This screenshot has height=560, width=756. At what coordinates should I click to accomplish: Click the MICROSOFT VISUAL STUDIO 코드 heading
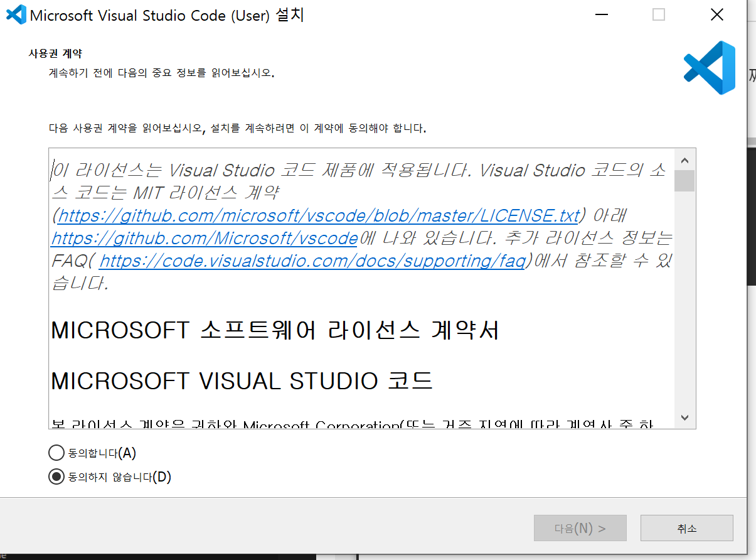pos(242,380)
